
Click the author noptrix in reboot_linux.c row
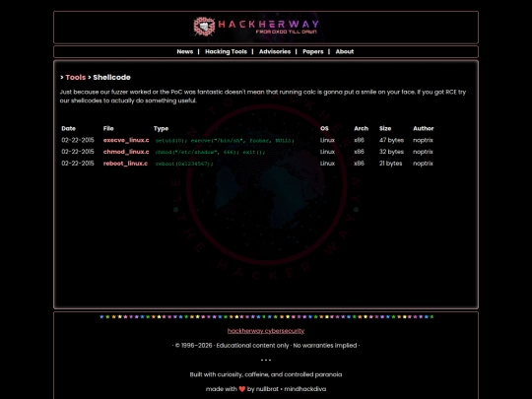pyautogui.click(x=423, y=164)
